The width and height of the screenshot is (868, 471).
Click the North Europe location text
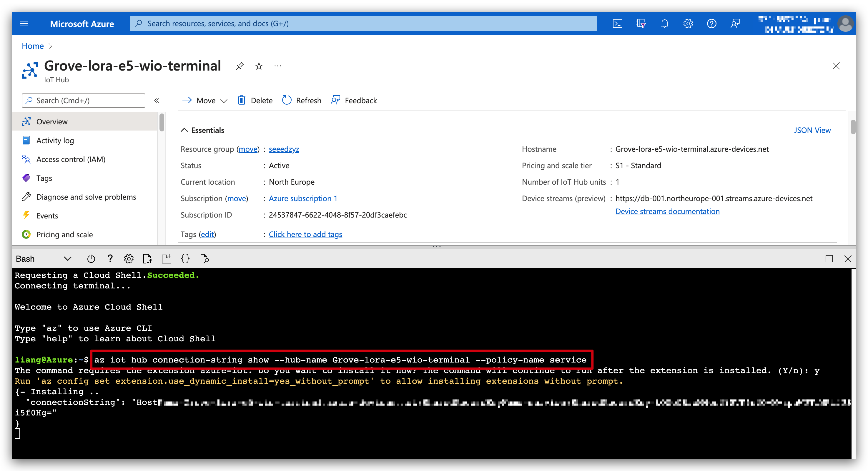(x=292, y=182)
